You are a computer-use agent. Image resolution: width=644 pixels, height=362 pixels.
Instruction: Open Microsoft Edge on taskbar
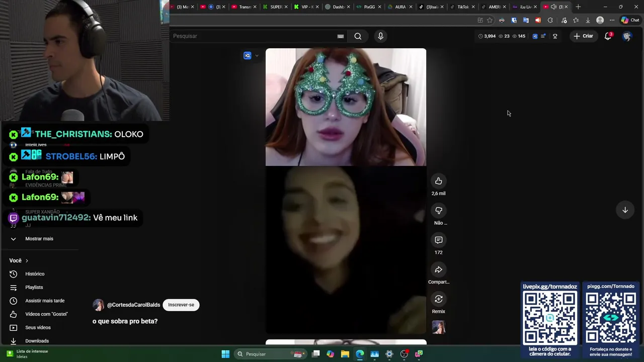click(x=360, y=354)
